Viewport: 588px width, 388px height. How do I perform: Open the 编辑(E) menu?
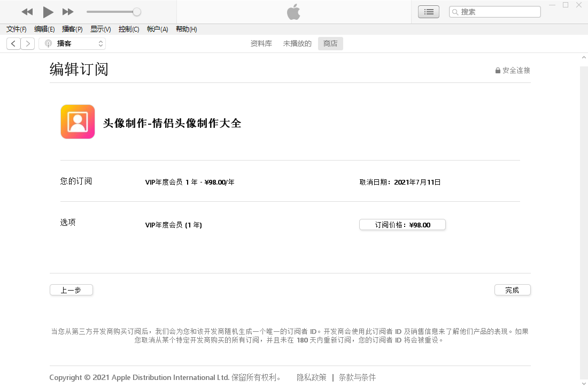pos(44,29)
